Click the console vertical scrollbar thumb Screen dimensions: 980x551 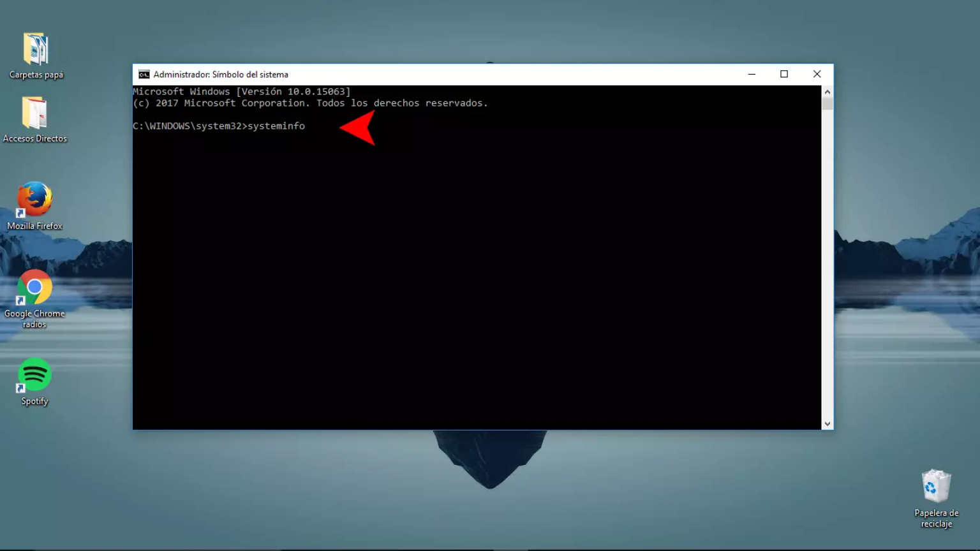tap(828, 103)
